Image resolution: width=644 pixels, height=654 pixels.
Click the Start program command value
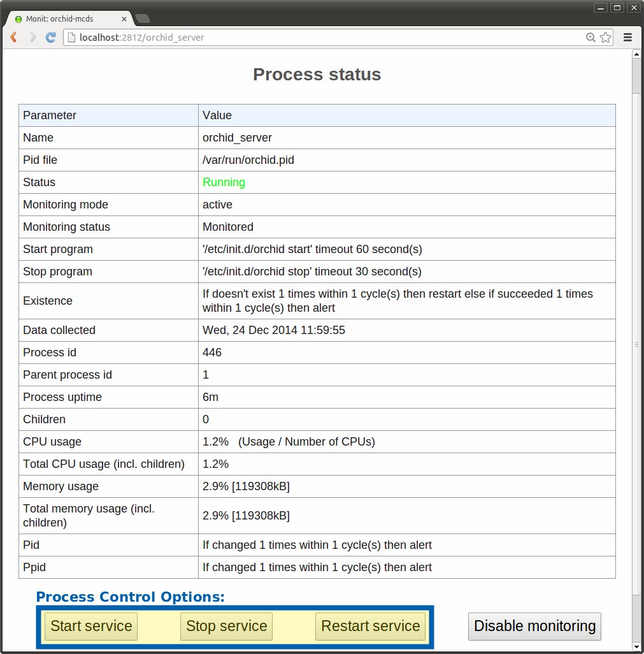312,249
